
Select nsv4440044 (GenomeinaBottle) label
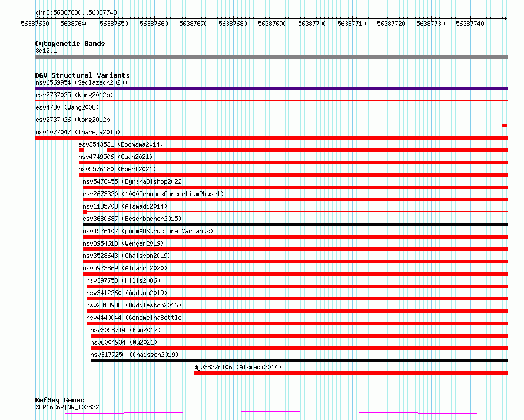(x=135, y=318)
